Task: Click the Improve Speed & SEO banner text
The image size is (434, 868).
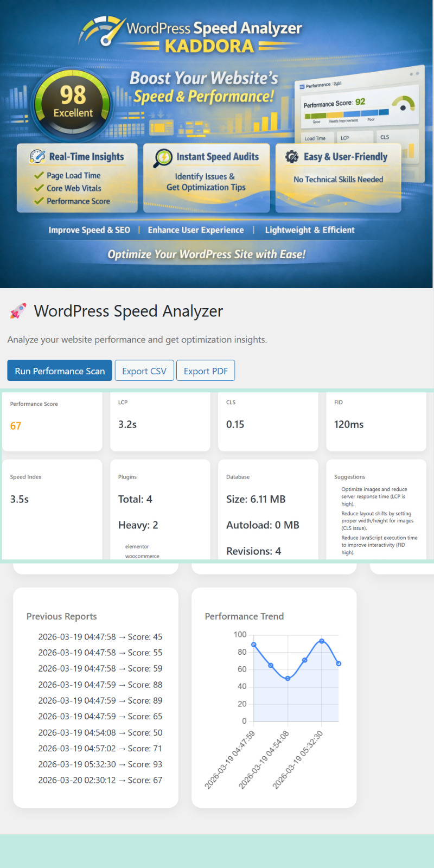Action: point(90,230)
